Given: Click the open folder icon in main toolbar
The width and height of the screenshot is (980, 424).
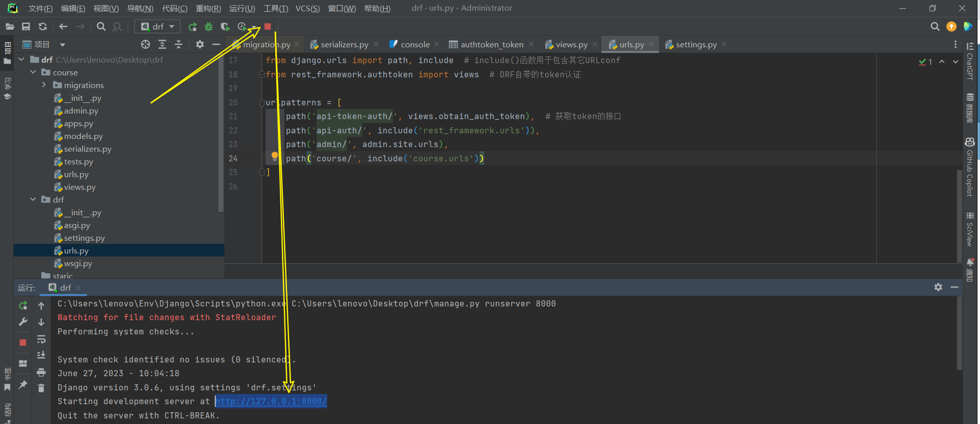Looking at the screenshot, I should point(10,26).
